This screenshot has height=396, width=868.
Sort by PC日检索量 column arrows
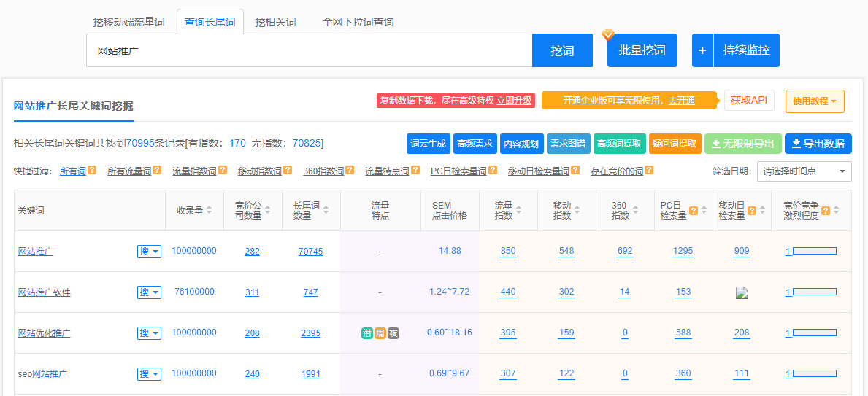click(x=704, y=210)
